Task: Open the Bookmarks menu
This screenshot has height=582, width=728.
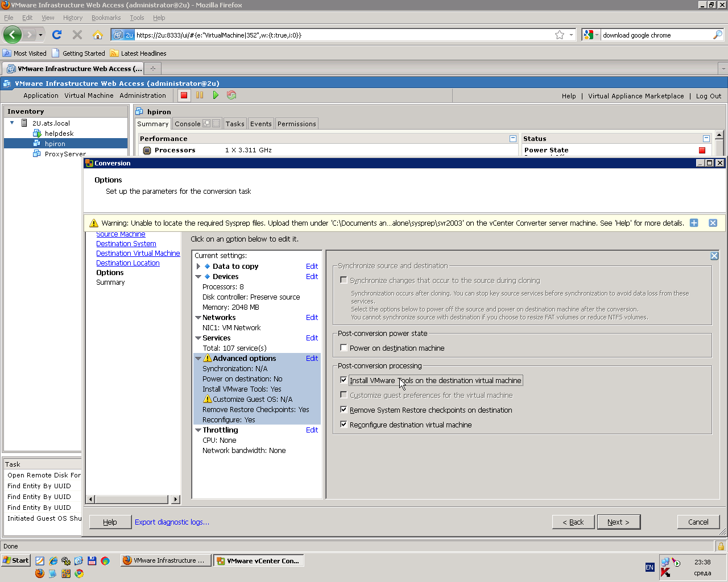Action: [106, 18]
